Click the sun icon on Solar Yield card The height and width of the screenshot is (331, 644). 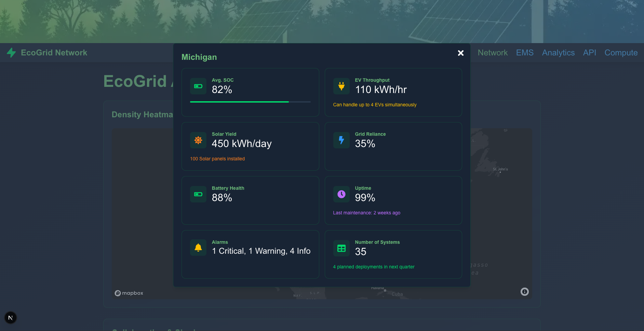[x=198, y=140]
